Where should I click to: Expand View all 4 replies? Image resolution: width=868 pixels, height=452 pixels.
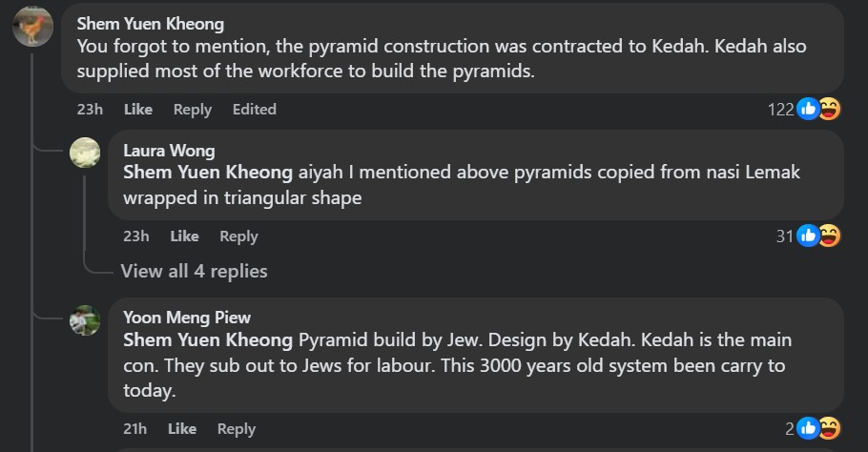pos(194,272)
